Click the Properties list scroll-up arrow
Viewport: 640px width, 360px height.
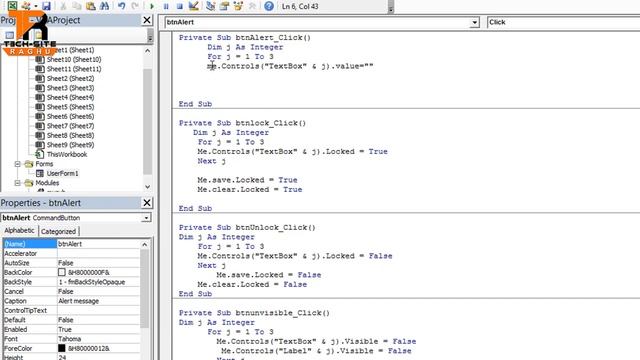(x=144, y=244)
